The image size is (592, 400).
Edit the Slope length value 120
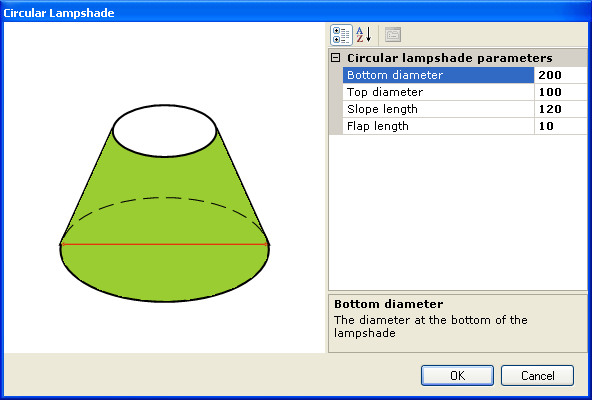561,109
